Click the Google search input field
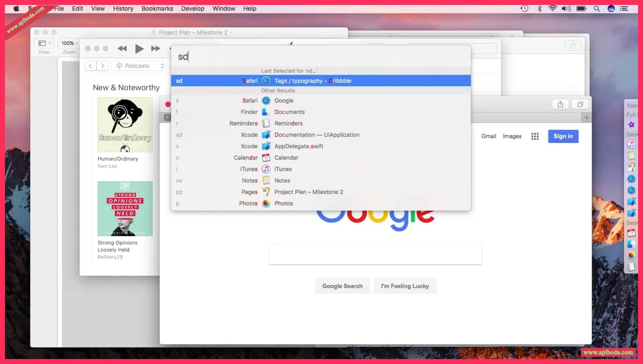Screen dimensions: 643x364 375,255
